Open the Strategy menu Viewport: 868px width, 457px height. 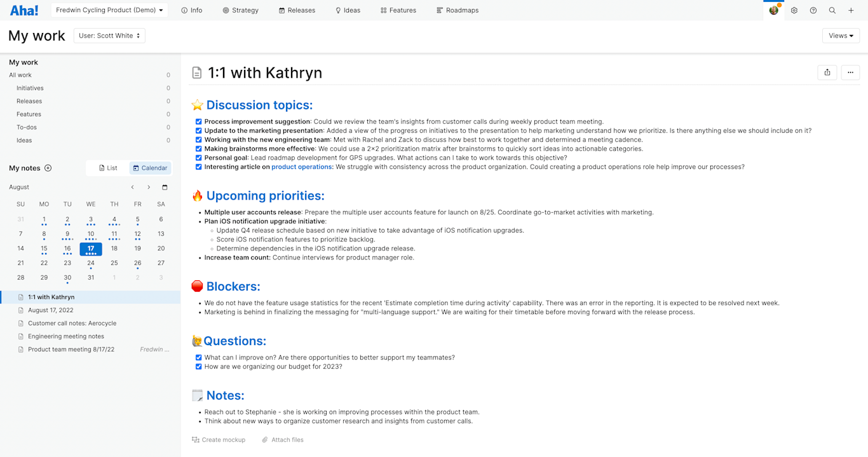point(241,10)
